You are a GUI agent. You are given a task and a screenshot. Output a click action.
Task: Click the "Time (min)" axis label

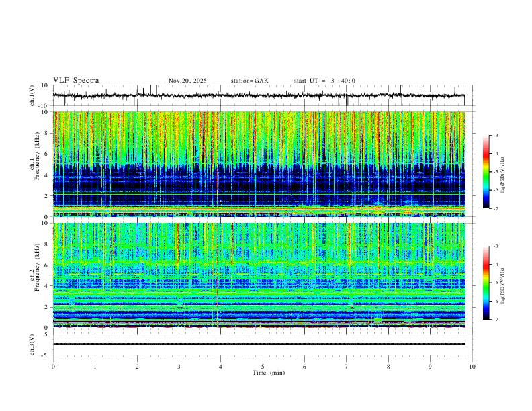tap(269, 373)
